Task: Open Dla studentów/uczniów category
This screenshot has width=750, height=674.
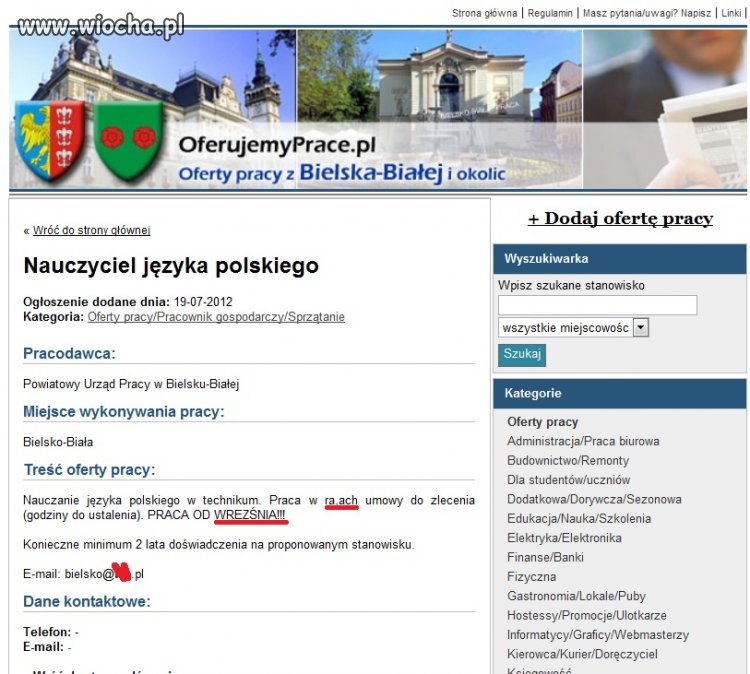Action: coord(568,480)
